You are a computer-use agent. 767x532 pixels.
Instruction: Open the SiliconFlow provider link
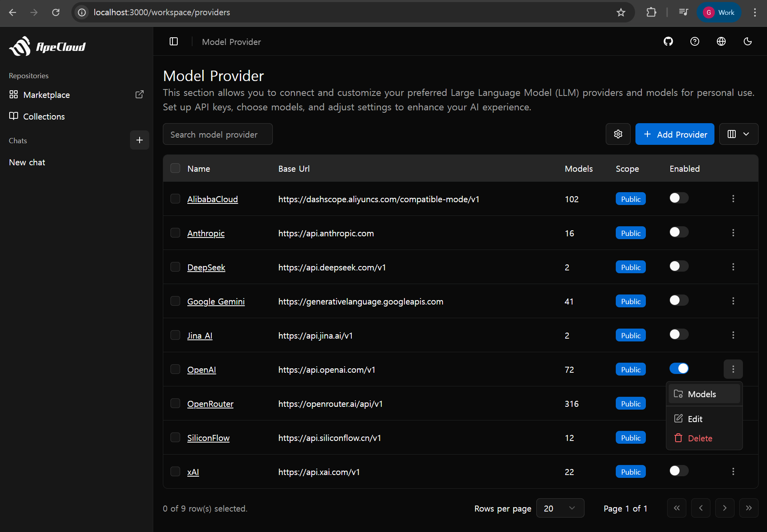(208, 438)
